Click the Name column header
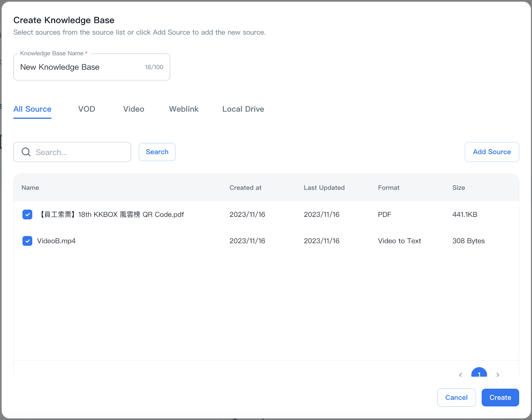Screen dimensions: 532x420 30,188
